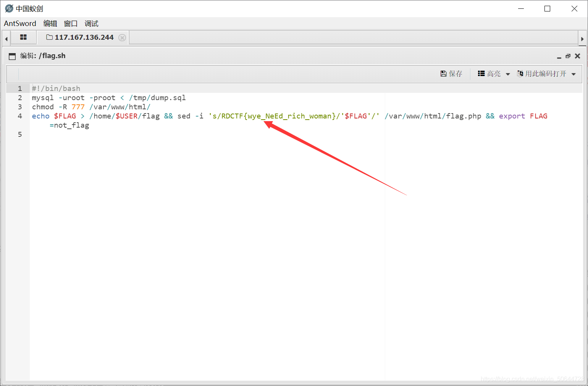Click the mysql -uroot -proot line

point(109,97)
